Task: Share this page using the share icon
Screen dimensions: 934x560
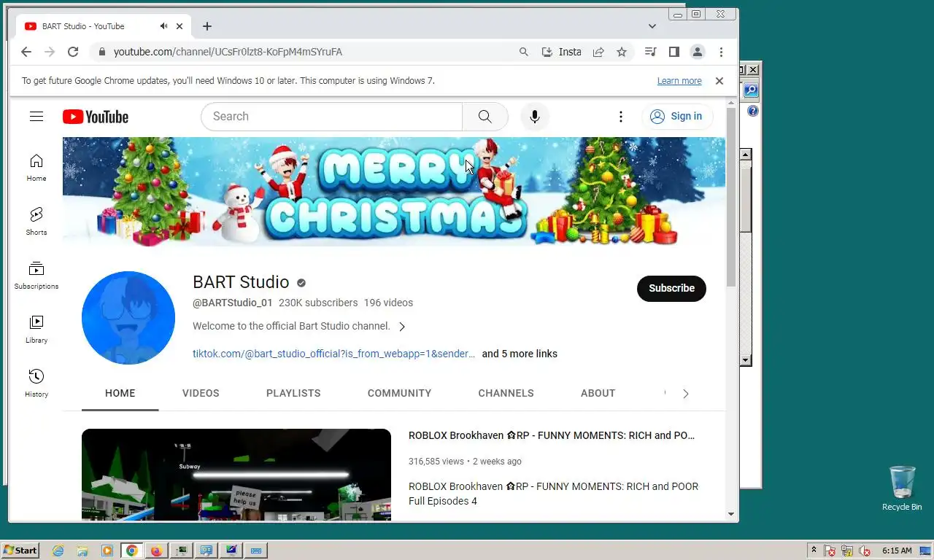Action: [598, 52]
